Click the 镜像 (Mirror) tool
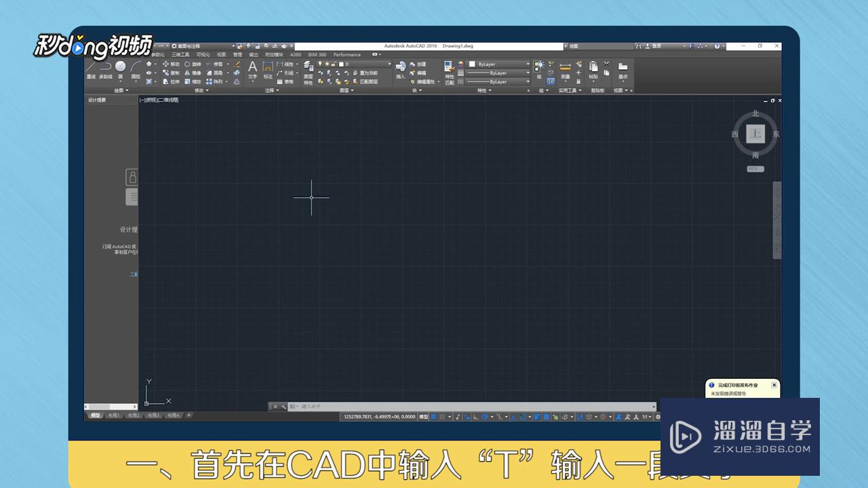 (x=192, y=73)
